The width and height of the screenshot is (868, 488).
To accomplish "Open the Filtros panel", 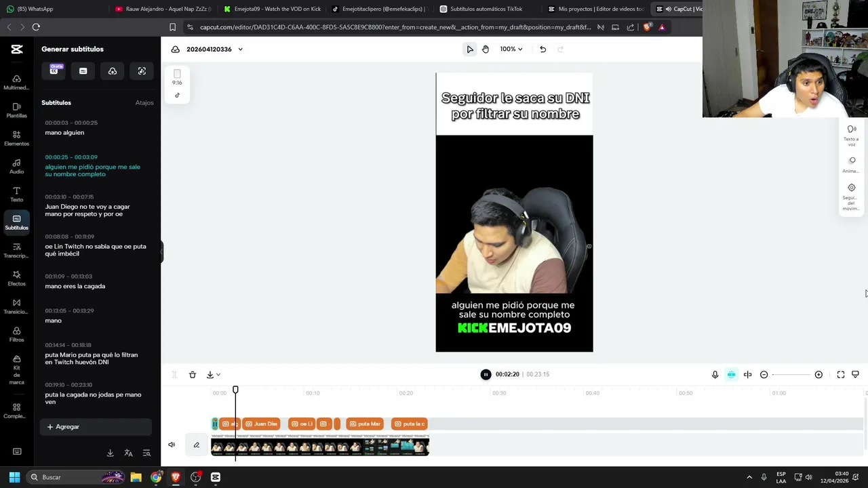I will pos(16,335).
